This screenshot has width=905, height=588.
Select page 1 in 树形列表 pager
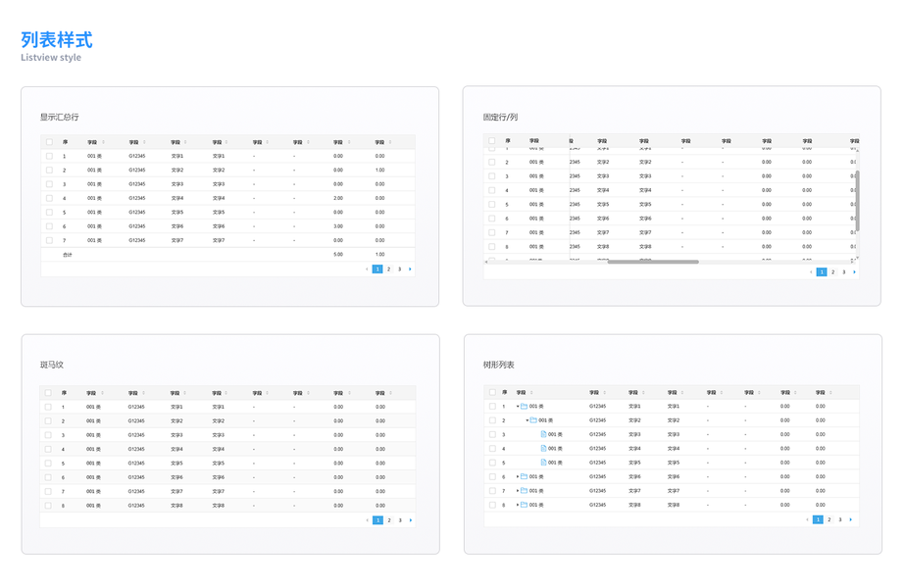818,520
